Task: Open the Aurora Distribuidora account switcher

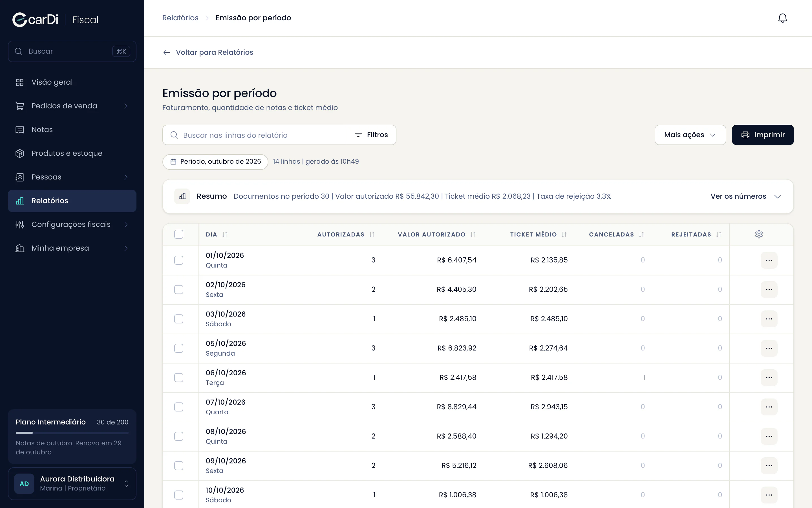Action: click(x=72, y=483)
